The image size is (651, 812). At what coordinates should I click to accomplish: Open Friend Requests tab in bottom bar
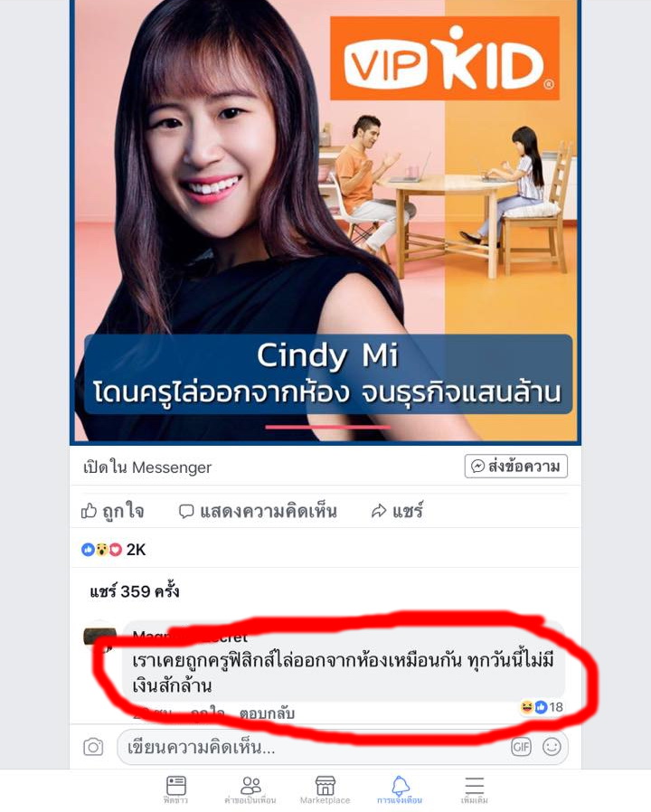pos(250,789)
